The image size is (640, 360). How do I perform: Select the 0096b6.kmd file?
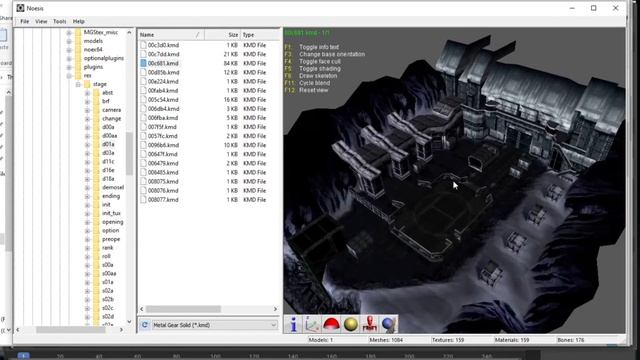[x=163, y=145]
